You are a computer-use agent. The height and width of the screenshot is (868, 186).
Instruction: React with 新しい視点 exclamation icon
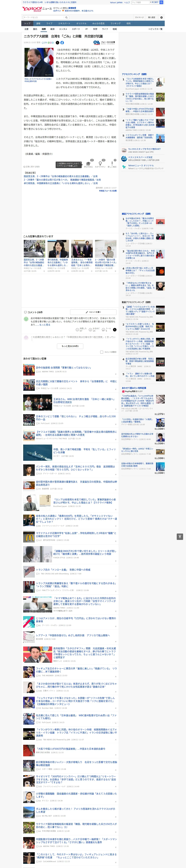click(112, 163)
